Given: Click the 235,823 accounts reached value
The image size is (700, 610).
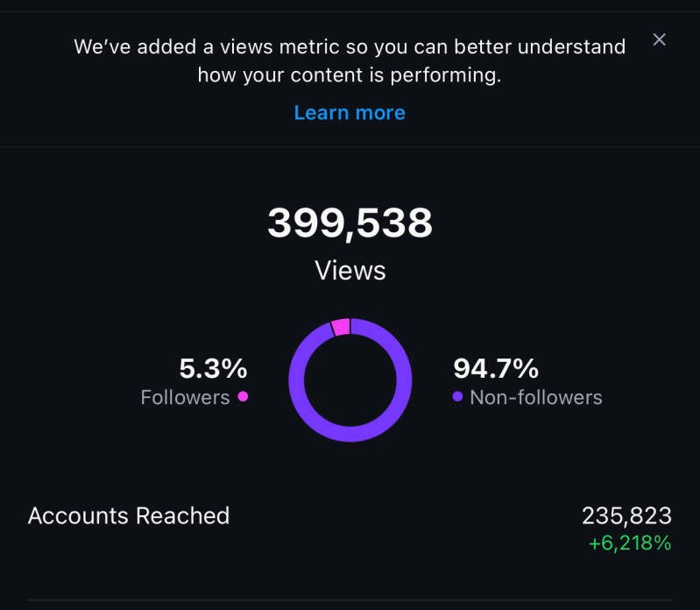Looking at the screenshot, I should [626, 515].
